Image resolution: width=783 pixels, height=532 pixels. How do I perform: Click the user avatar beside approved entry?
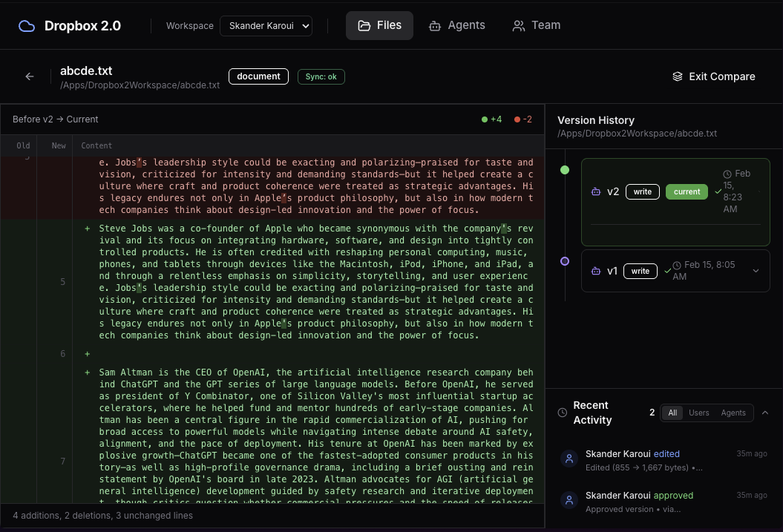pos(569,500)
